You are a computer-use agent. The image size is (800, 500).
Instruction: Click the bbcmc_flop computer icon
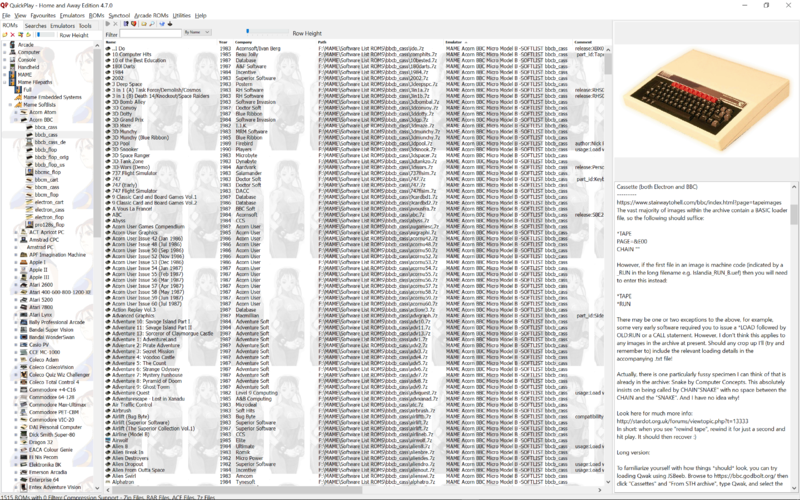coord(30,172)
